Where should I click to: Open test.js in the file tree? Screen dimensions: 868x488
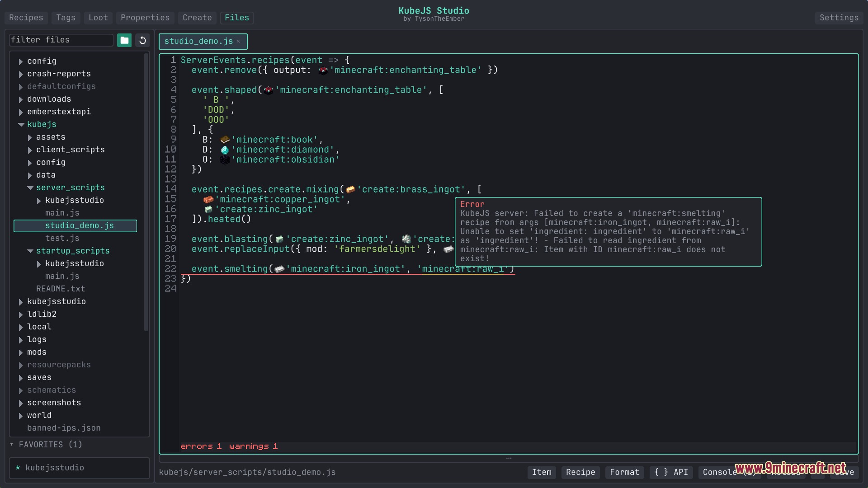pos(62,238)
